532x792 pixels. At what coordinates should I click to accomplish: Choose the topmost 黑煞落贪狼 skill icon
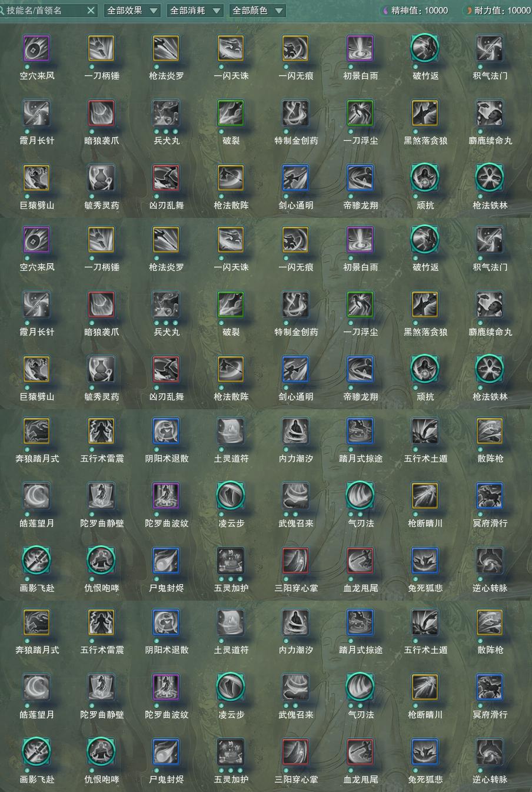[x=425, y=113]
